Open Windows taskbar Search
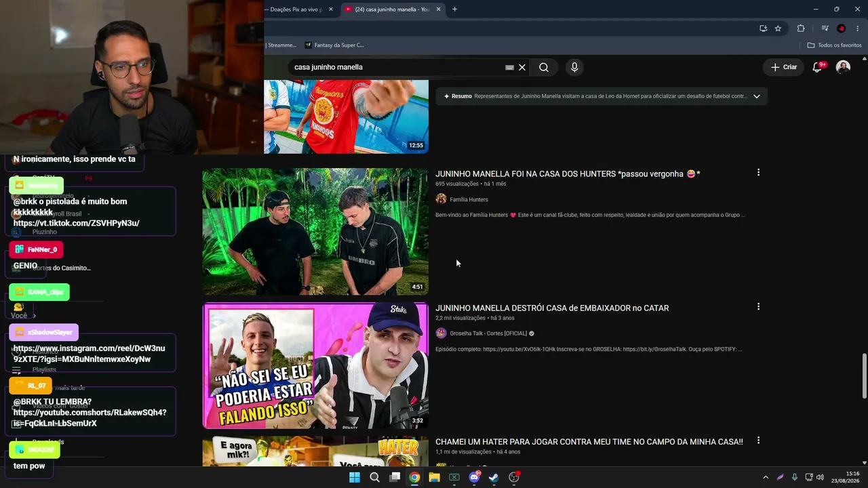Screen dimensions: 868x488 pyautogui.click(x=374, y=477)
